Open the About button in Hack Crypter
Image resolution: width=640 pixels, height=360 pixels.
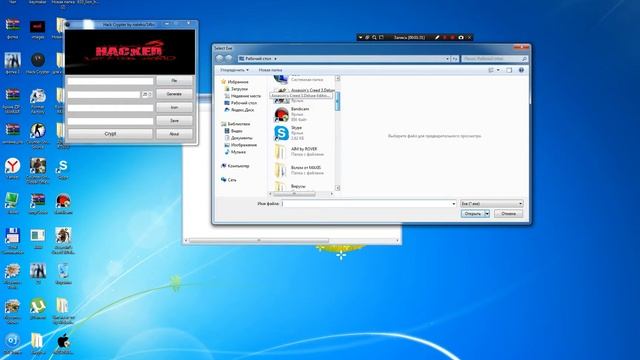pyautogui.click(x=174, y=133)
